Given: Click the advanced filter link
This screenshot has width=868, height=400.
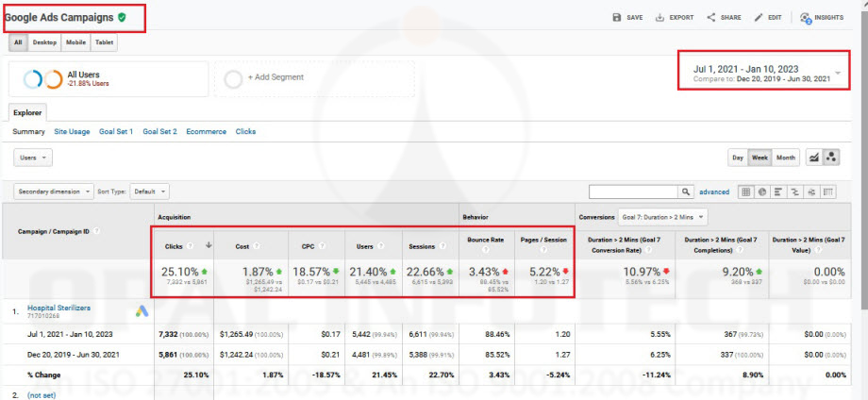Looking at the screenshot, I should 714,192.
